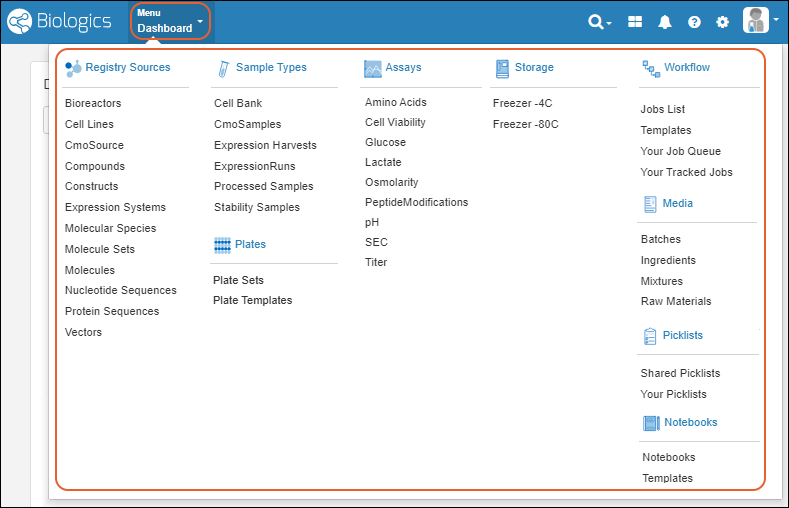The width and height of the screenshot is (789, 508).
Task: Go to Freezer -80C storage
Action: [525, 124]
